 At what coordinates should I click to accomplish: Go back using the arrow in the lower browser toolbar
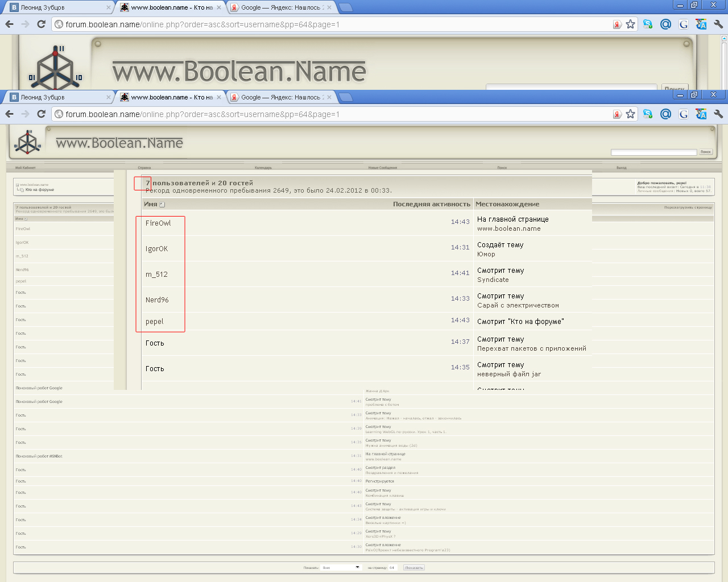pos(10,114)
